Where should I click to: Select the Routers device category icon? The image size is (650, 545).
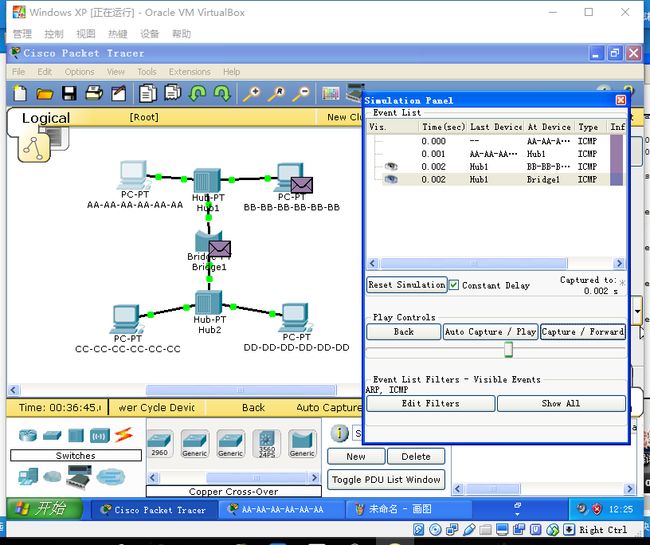pyautogui.click(x=28, y=435)
